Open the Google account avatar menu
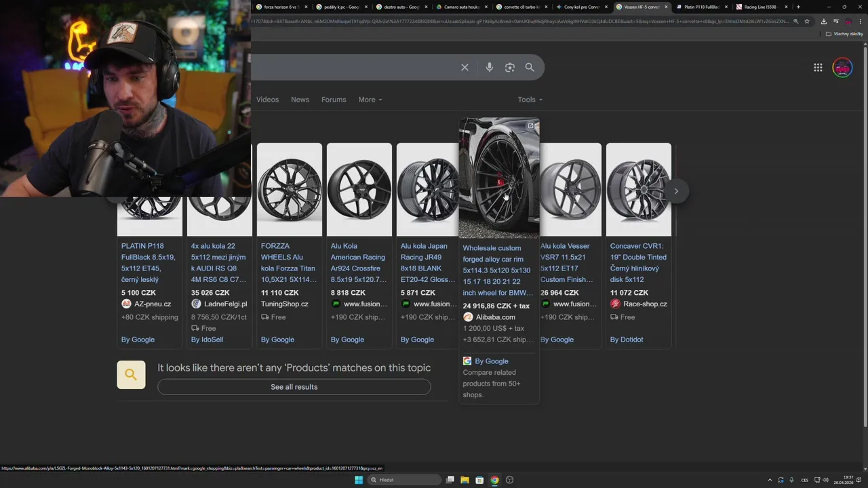 pyautogui.click(x=842, y=68)
